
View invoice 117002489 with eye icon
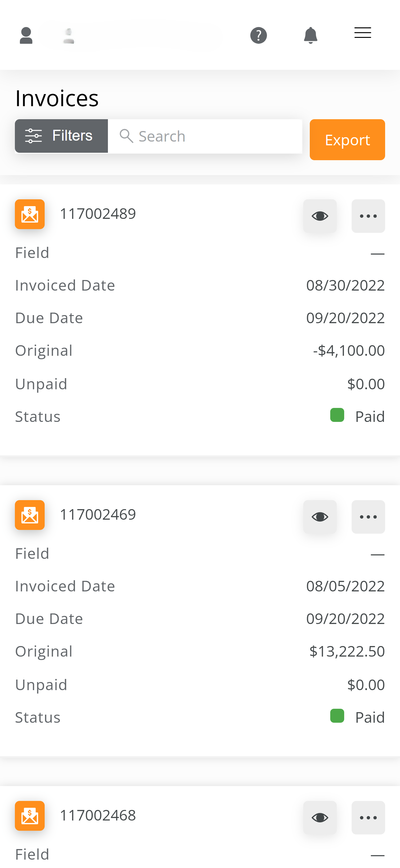320,216
